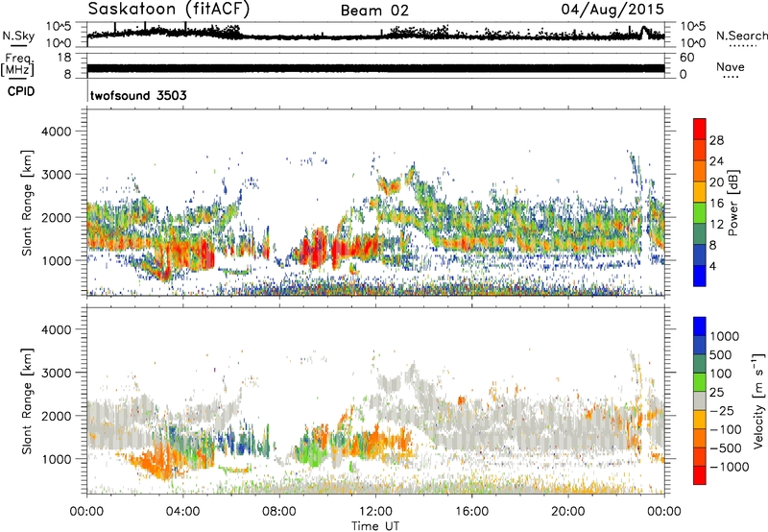Pick the light green 12–16 dB colorbar segment
This screenshot has width=768, height=532.
tap(700, 213)
